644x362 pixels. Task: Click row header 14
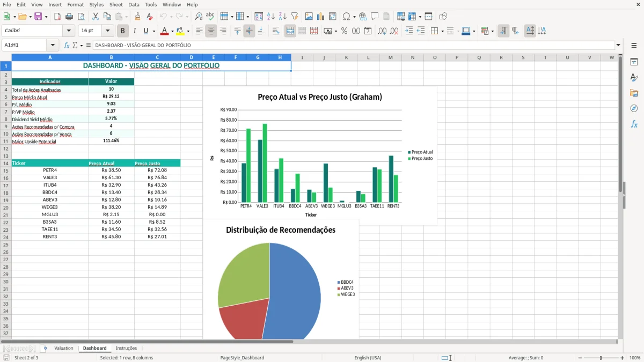click(x=6, y=163)
